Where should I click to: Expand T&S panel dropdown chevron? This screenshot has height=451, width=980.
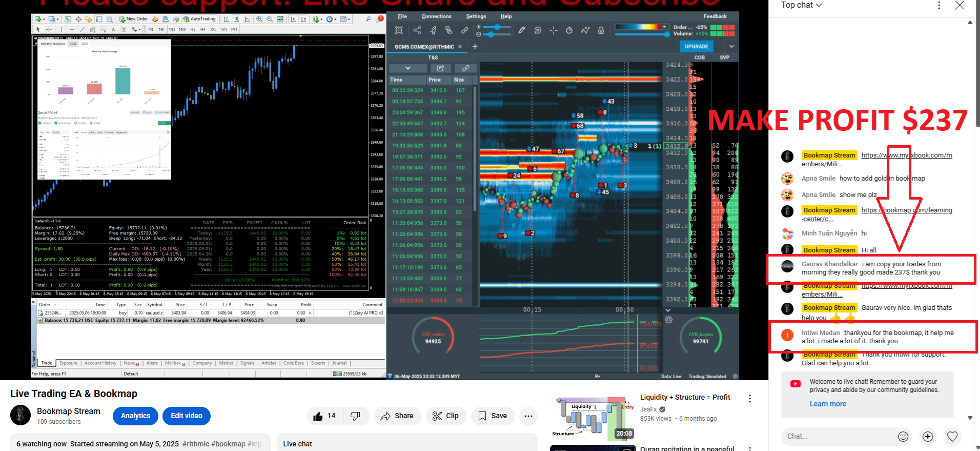coord(407,68)
